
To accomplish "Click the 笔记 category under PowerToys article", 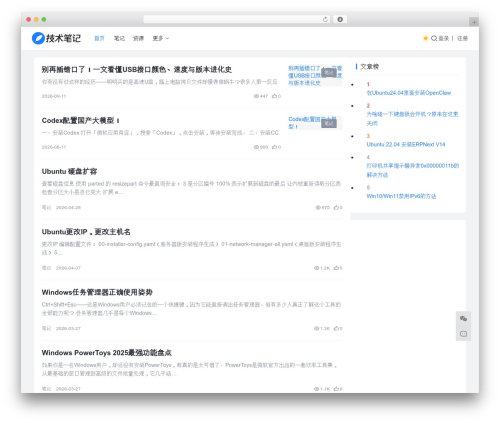I will (x=46, y=389).
